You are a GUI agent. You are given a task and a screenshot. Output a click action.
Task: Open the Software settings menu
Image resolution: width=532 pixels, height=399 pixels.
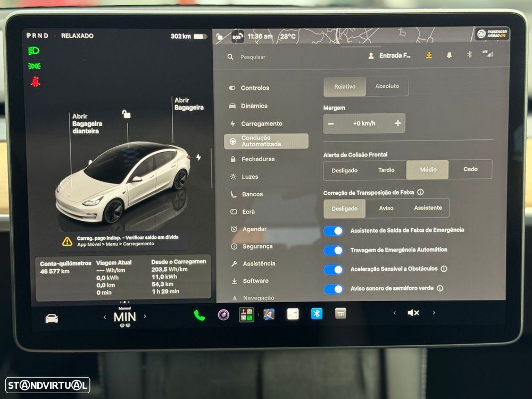(250, 281)
